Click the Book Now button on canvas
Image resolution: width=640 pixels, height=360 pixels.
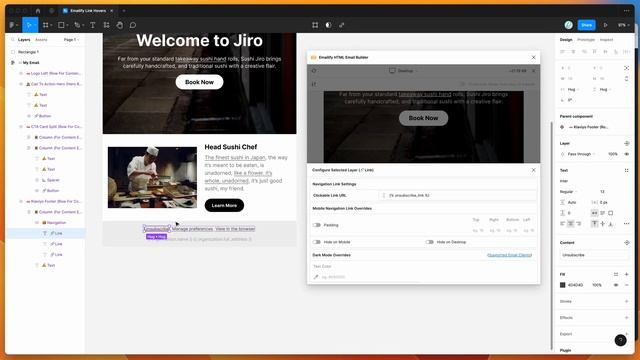(x=199, y=82)
